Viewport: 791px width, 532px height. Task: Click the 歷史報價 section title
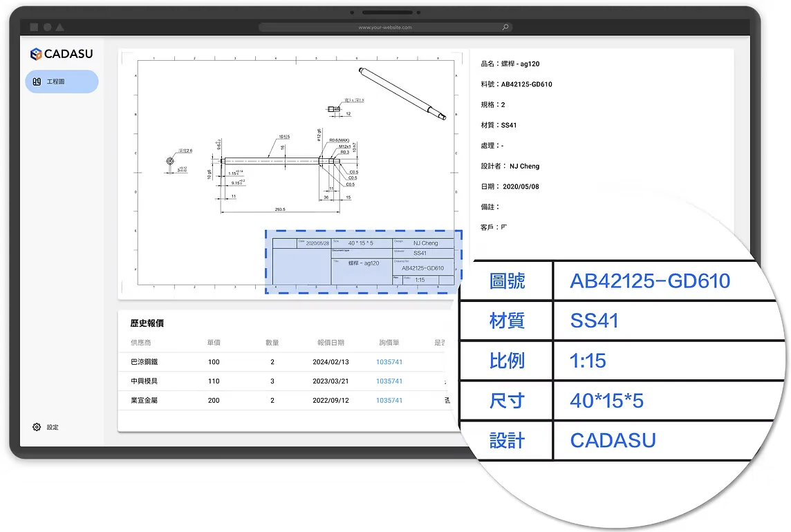(x=147, y=323)
